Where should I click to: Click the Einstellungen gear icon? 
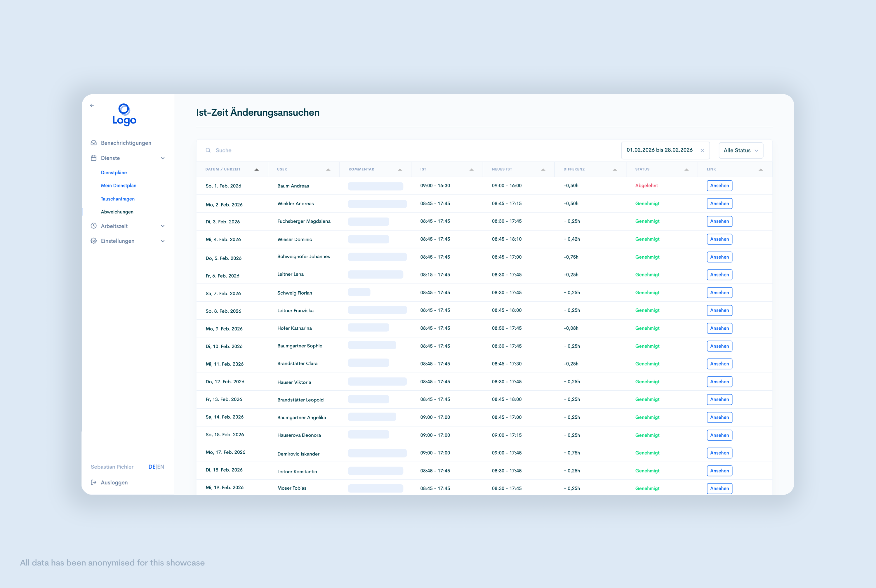click(x=94, y=241)
